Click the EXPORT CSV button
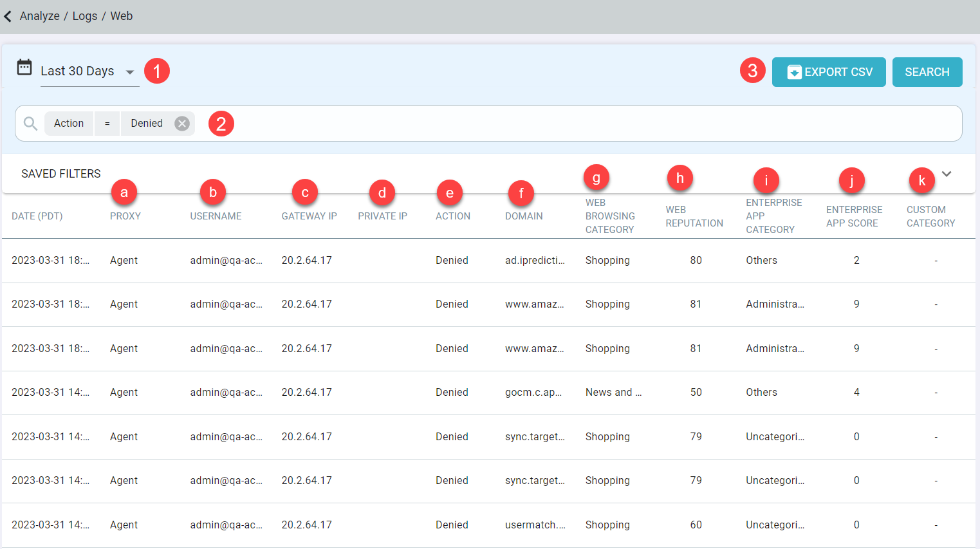This screenshot has height=549, width=980. (829, 71)
